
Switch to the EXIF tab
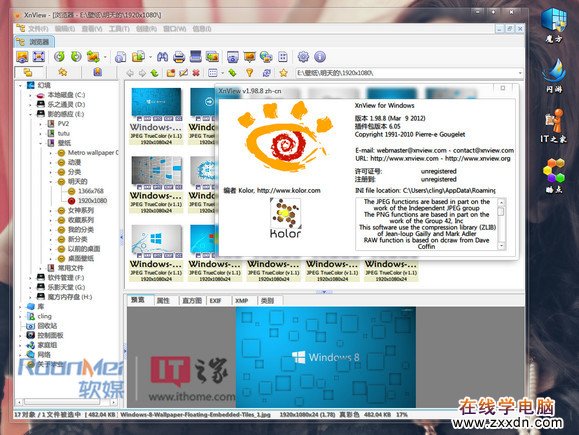click(x=215, y=301)
